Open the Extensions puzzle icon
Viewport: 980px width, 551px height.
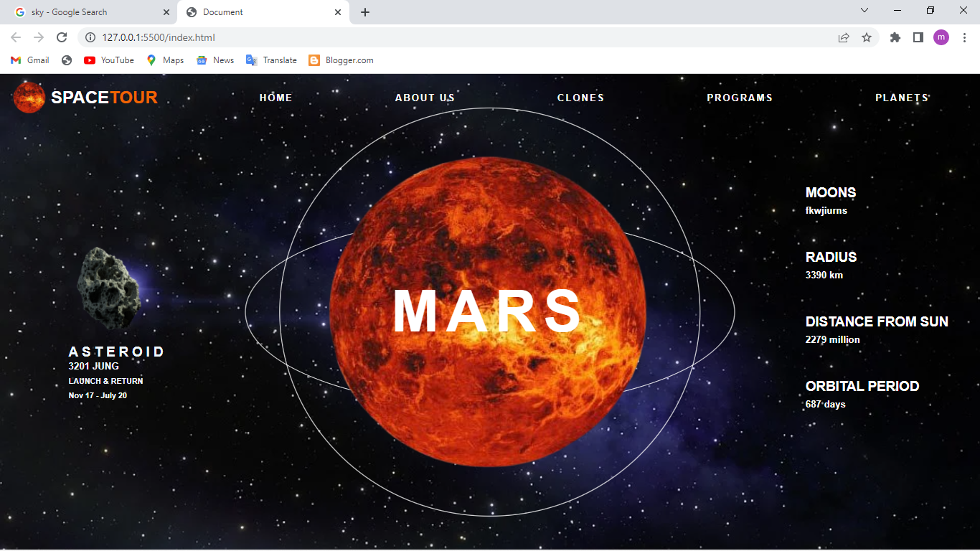[895, 37]
